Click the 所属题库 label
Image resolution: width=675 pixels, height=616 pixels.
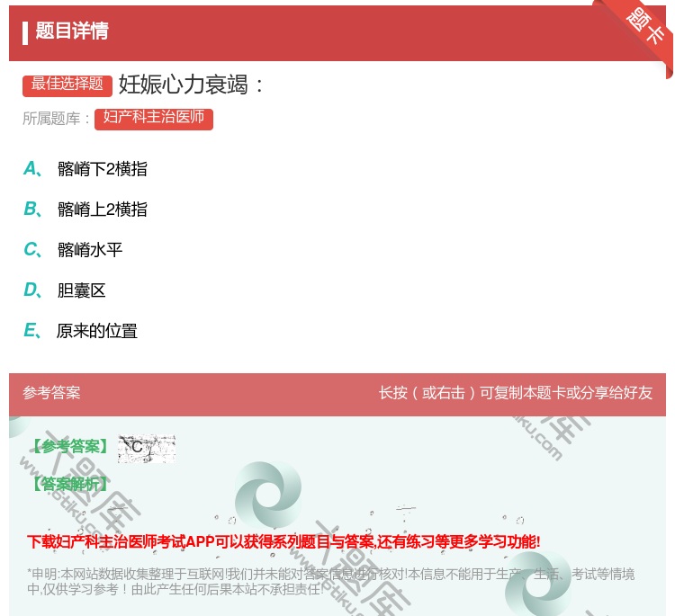[56, 119]
